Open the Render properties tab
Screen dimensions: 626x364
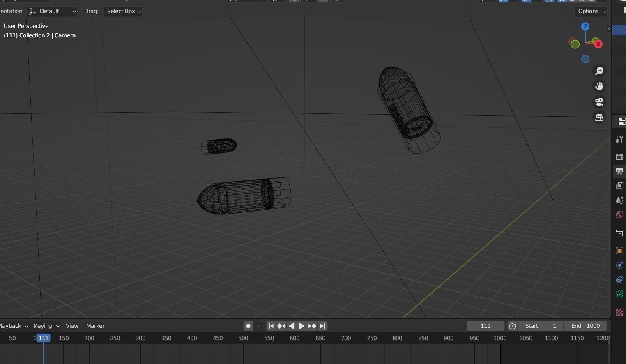click(x=619, y=157)
